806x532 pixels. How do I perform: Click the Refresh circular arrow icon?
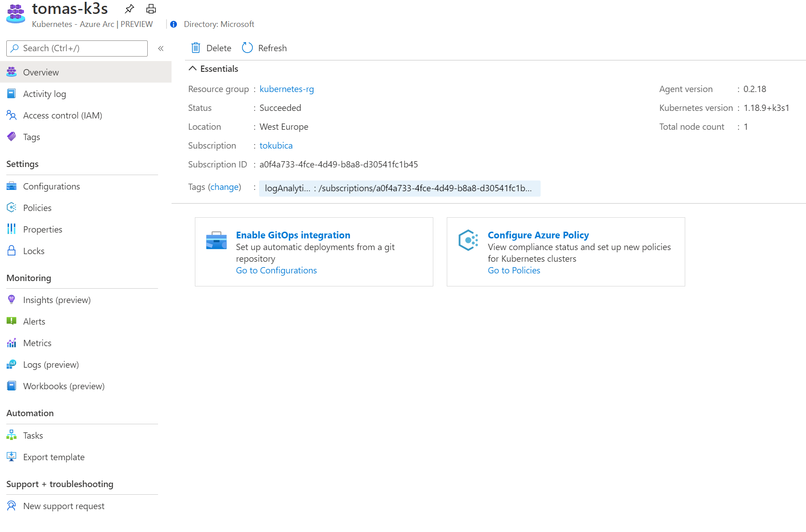click(x=247, y=48)
